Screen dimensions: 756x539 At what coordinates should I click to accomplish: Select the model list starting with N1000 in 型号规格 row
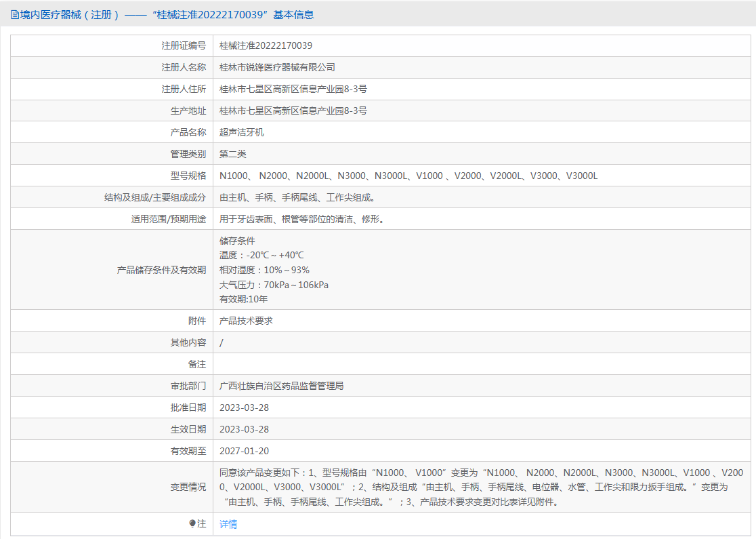tap(408, 176)
